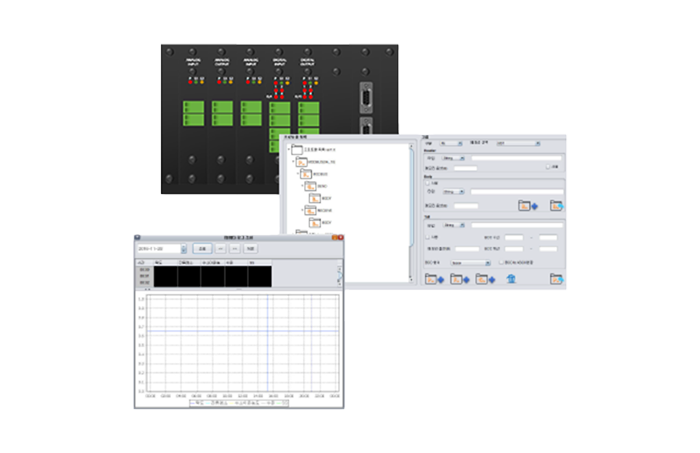Click the SEND node folder icon in the tree
This screenshot has width=700, height=453.
click(x=310, y=186)
